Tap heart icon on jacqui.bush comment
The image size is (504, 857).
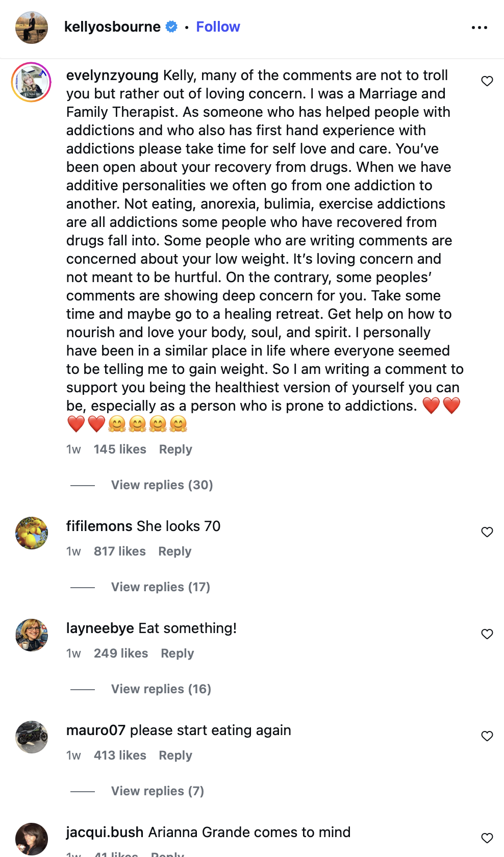487,838
